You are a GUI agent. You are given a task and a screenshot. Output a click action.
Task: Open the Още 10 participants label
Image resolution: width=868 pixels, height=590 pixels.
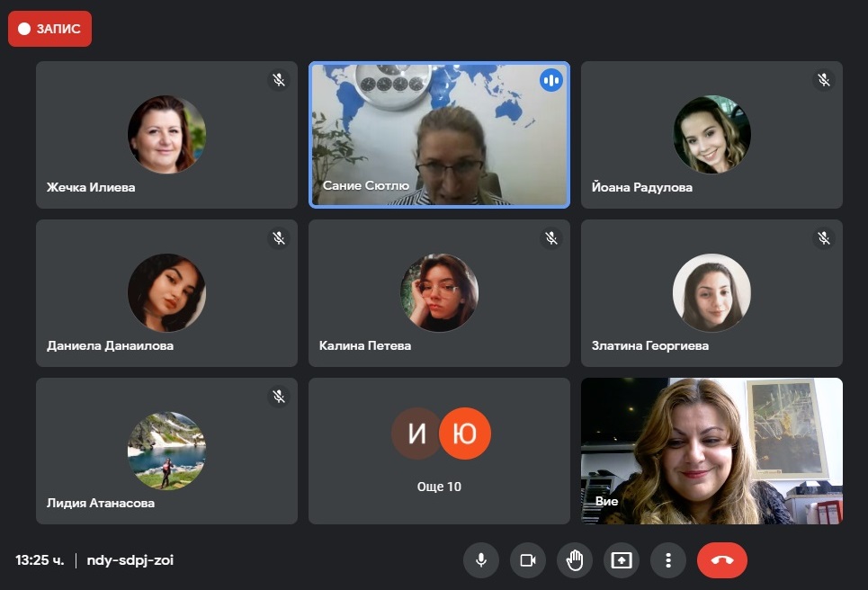tap(439, 487)
